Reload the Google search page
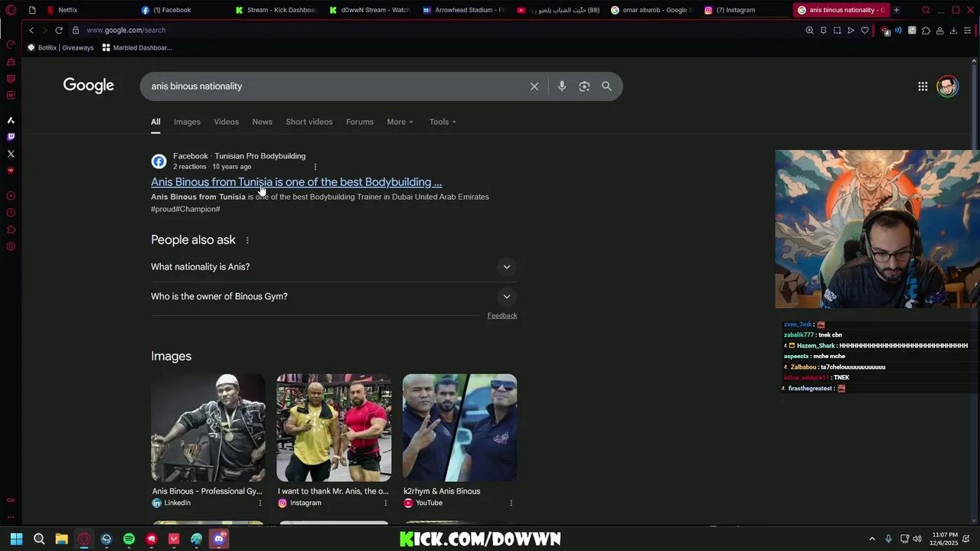The image size is (980, 551). click(x=58, y=30)
